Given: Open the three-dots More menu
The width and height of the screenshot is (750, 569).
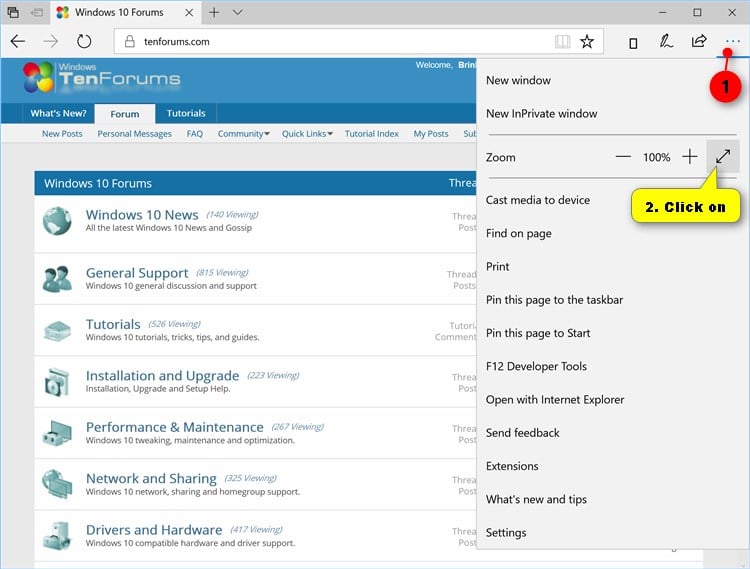Looking at the screenshot, I should [732, 42].
